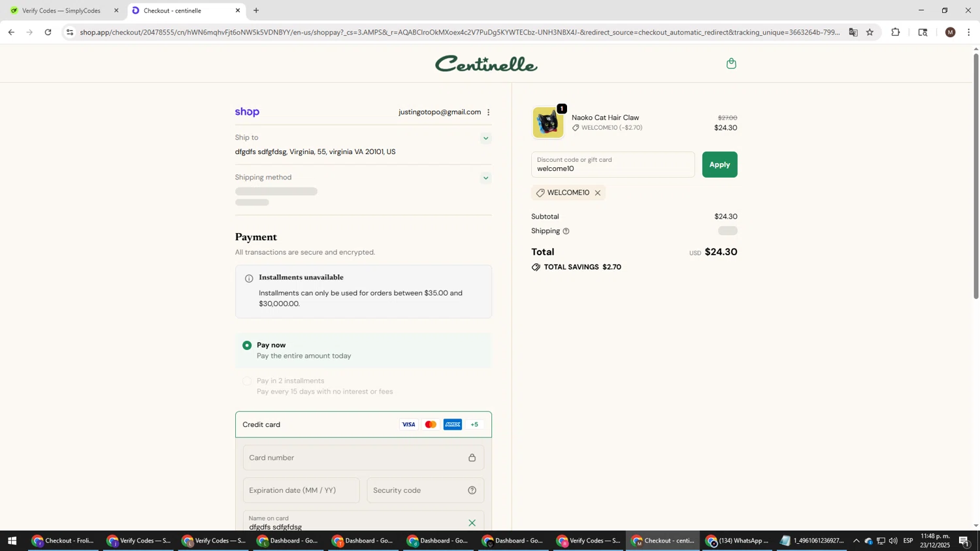Screen dimensions: 980x551
Task: View site information icon in address bar
Action: pos(70,32)
